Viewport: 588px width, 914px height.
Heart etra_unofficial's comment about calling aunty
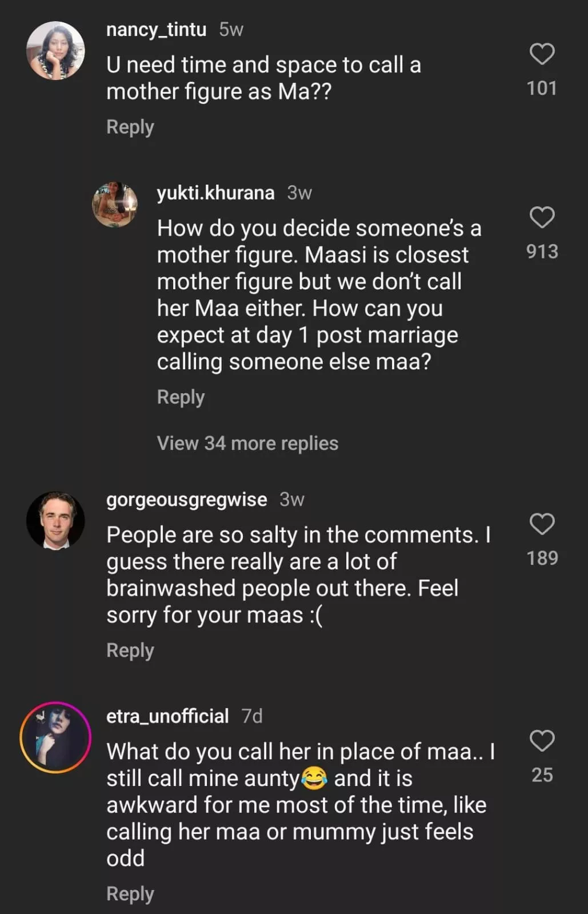(x=542, y=741)
